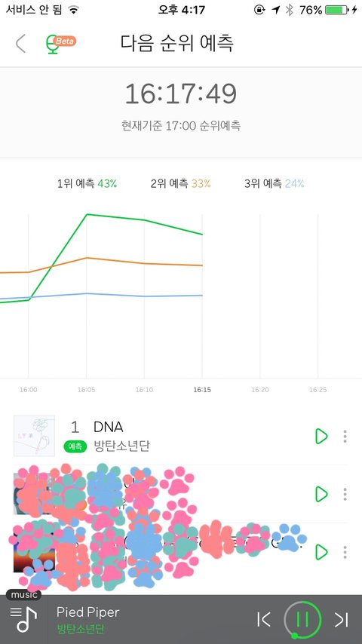Open more options for third ranked song
This screenshot has height=644, width=362.
pyautogui.click(x=345, y=552)
